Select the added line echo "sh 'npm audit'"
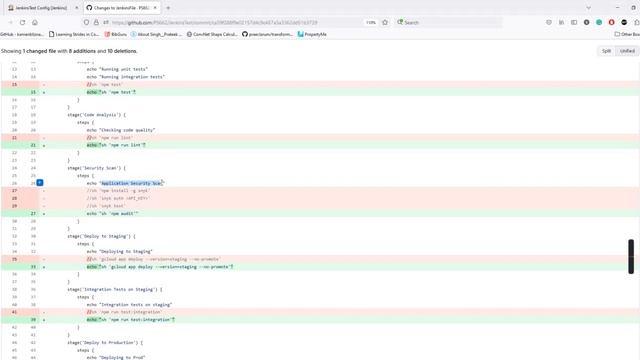The width and height of the screenshot is (640, 360). click(x=113, y=213)
